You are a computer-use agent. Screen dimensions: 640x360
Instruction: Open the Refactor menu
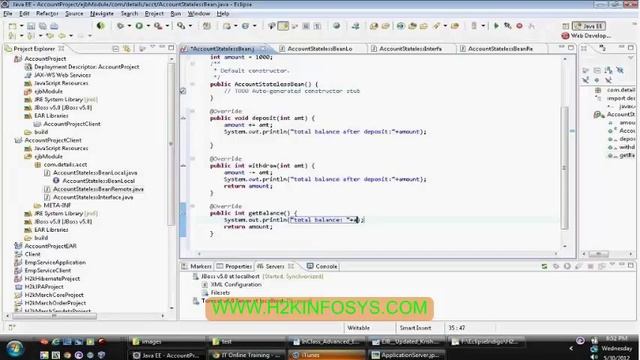47,13
